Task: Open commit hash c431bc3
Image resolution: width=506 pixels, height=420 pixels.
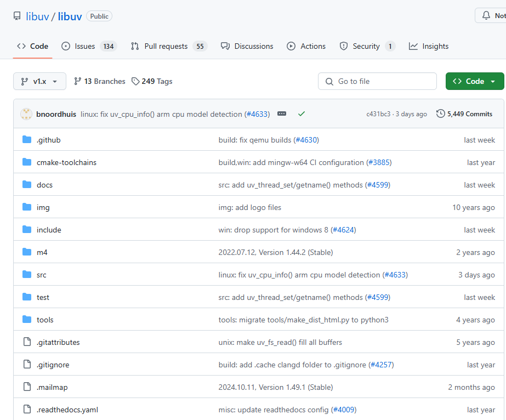Action: coord(378,114)
